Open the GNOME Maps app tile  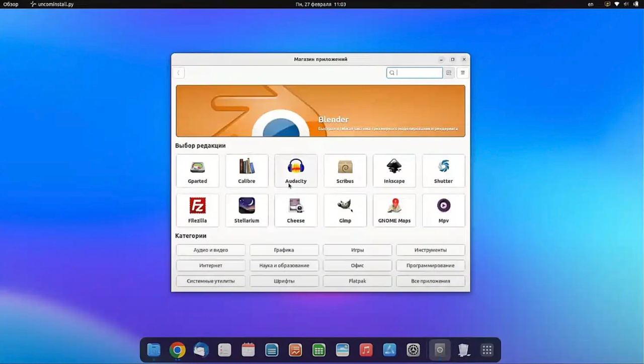394,210
